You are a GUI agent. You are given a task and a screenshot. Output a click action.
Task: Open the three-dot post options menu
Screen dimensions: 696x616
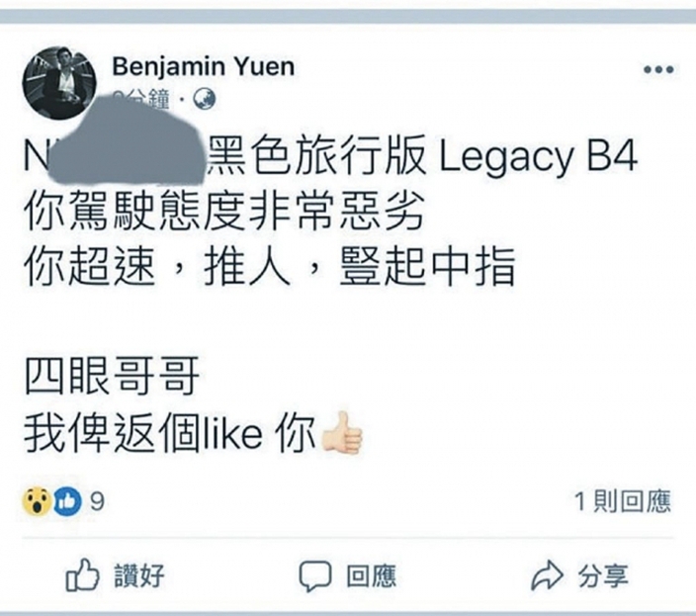click(x=658, y=69)
